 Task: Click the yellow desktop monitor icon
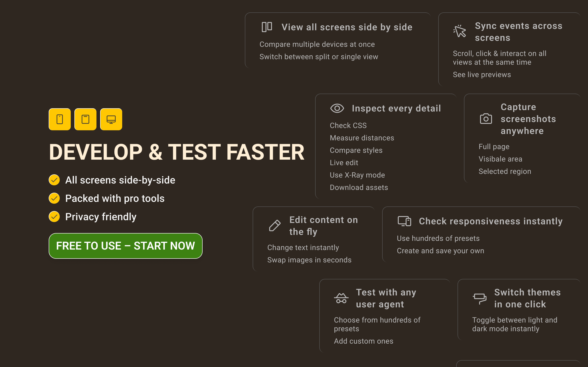(x=111, y=119)
